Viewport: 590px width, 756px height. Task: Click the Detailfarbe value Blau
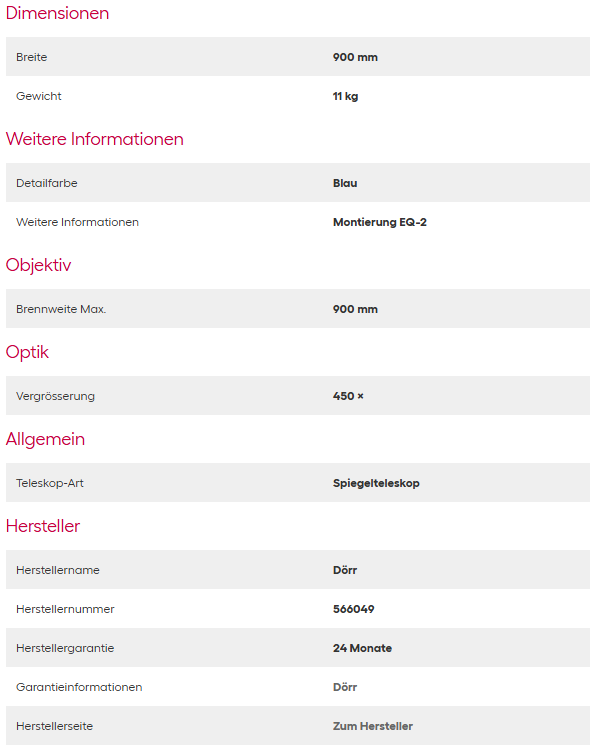tap(345, 183)
